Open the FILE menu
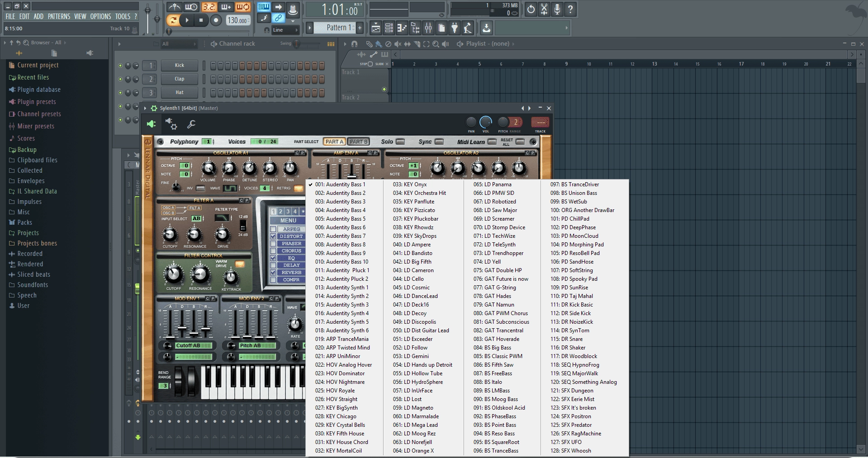 (10, 16)
